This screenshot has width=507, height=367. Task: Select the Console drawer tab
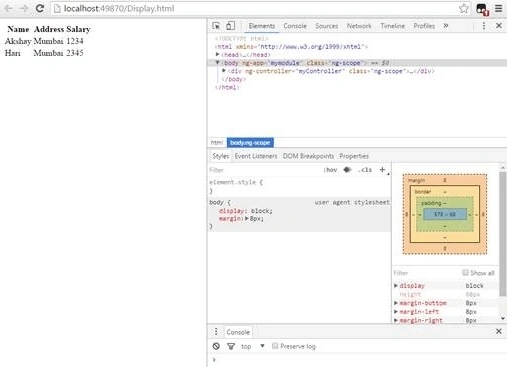coord(238,332)
